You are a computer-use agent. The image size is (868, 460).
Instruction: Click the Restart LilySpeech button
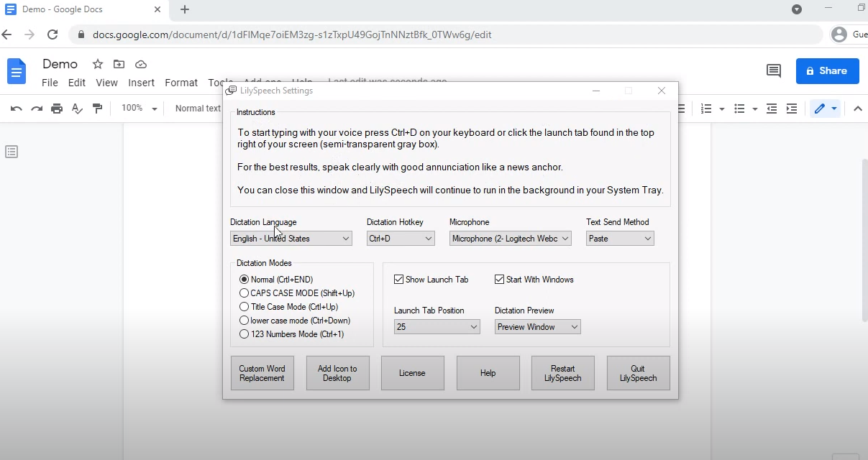click(563, 373)
